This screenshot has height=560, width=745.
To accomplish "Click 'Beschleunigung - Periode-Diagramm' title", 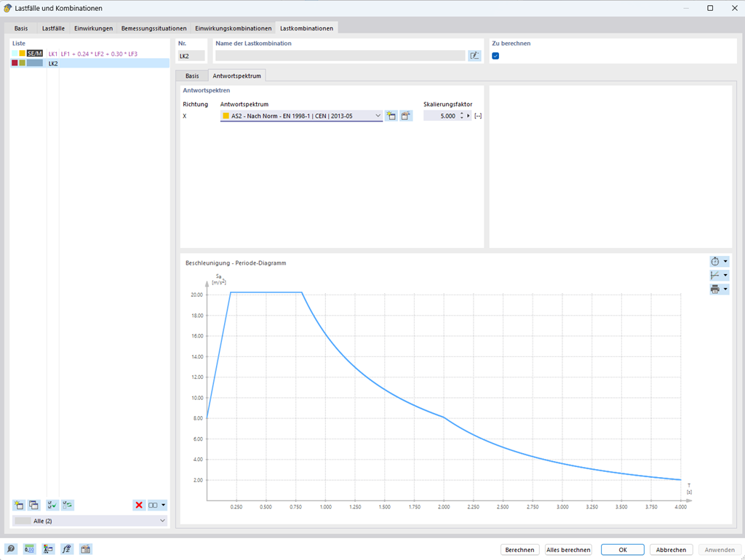I will click(236, 263).
